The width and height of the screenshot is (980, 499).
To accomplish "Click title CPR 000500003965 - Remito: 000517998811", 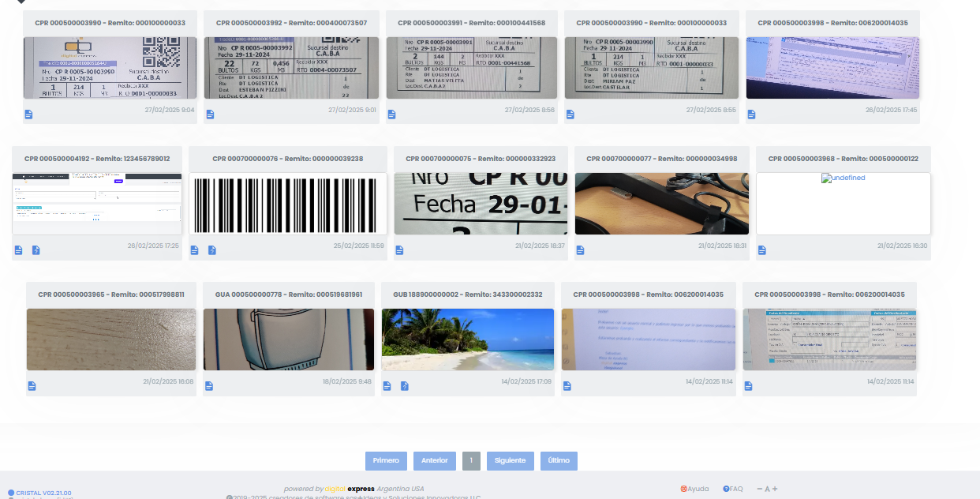I will (x=111, y=295).
